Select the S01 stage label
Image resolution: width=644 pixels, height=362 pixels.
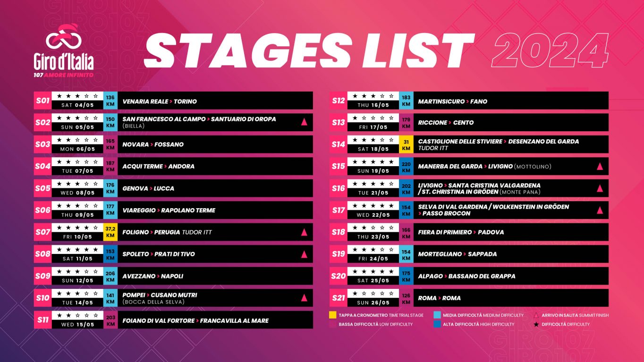pos(42,101)
